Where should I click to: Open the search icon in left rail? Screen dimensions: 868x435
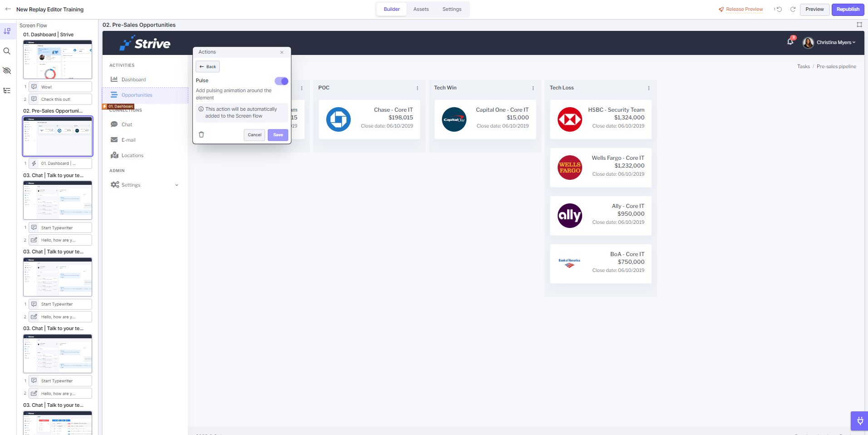click(x=7, y=51)
